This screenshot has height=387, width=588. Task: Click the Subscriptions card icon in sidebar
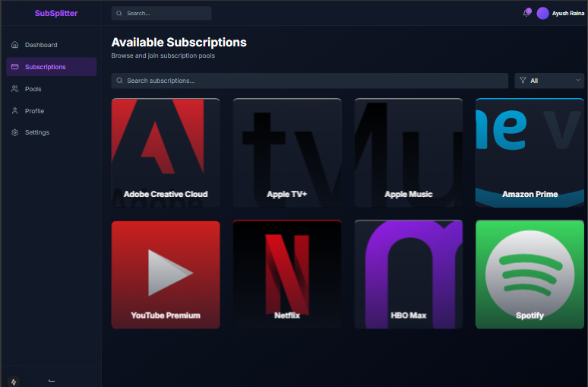point(15,66)
